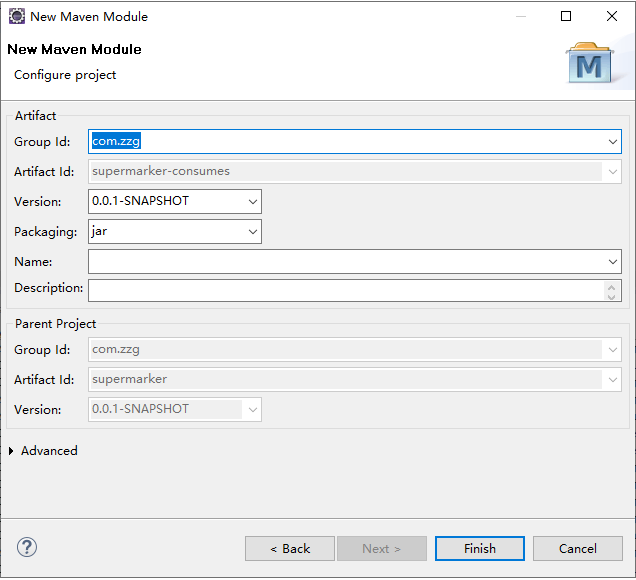Click the Cancel button
Viewport: 636px width, 580px height.
click(578, 549)
